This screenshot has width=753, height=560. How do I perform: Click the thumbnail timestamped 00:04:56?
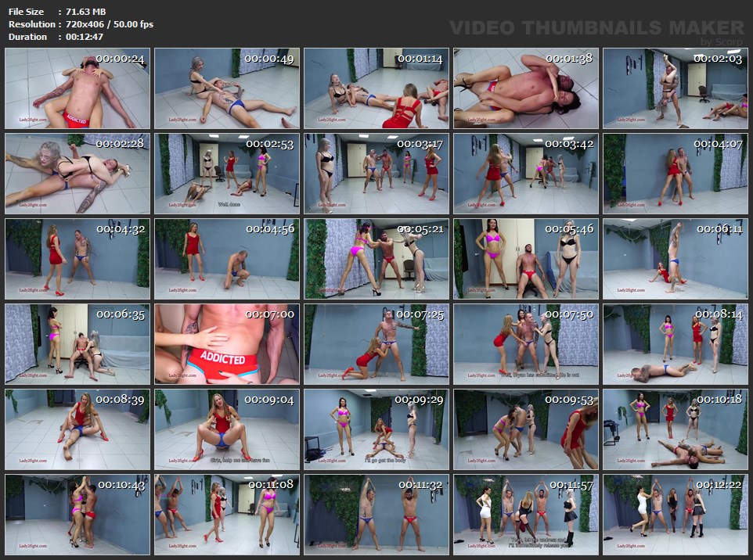tap(226, 259)
